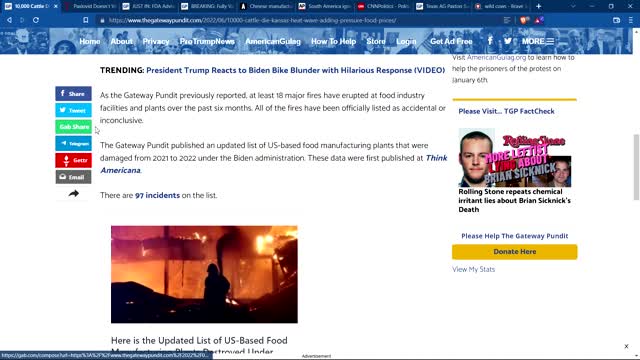Reload the page with the refresh icon

tap(36, 20)
